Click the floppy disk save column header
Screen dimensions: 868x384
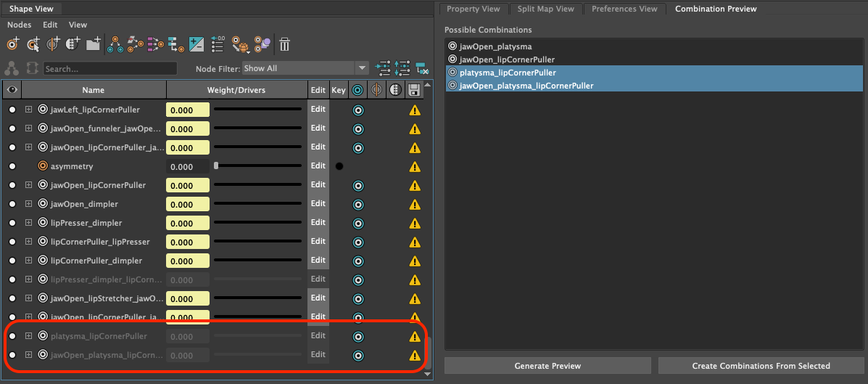point(413,90)
